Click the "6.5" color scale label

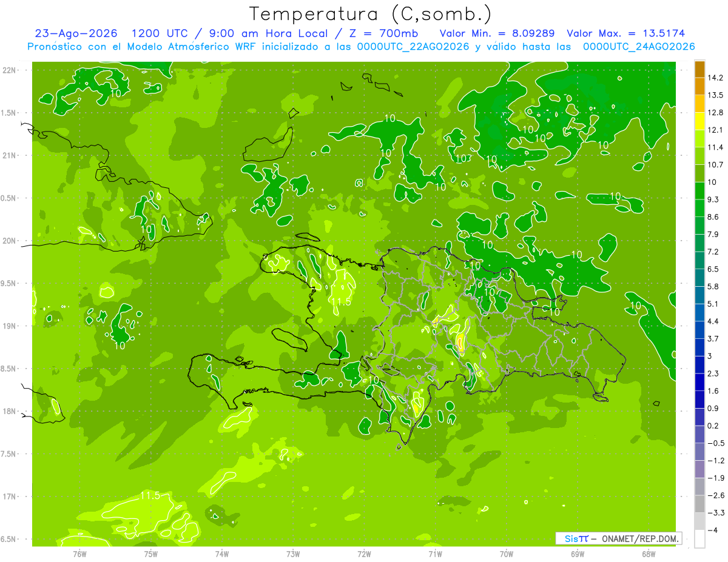713,269
